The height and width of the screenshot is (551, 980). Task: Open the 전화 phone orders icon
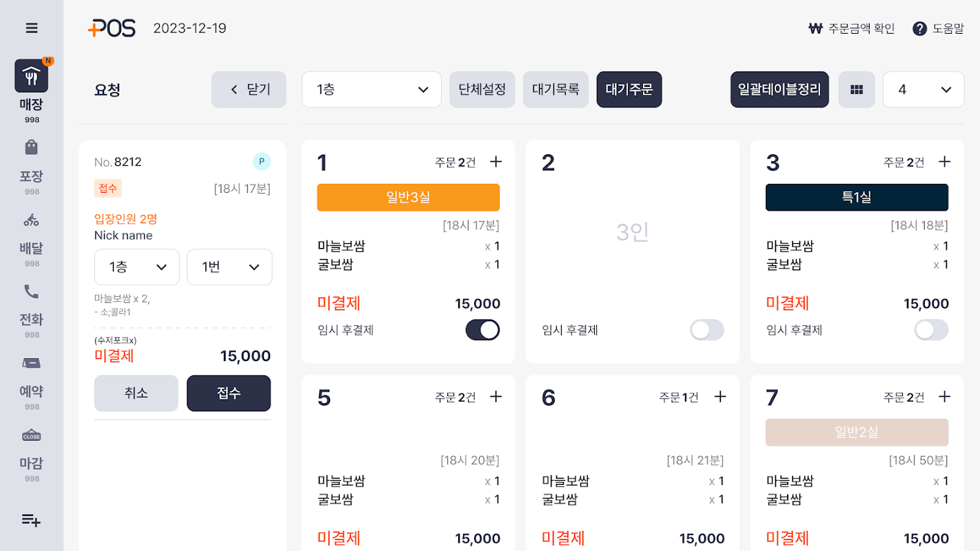[32, 291]
